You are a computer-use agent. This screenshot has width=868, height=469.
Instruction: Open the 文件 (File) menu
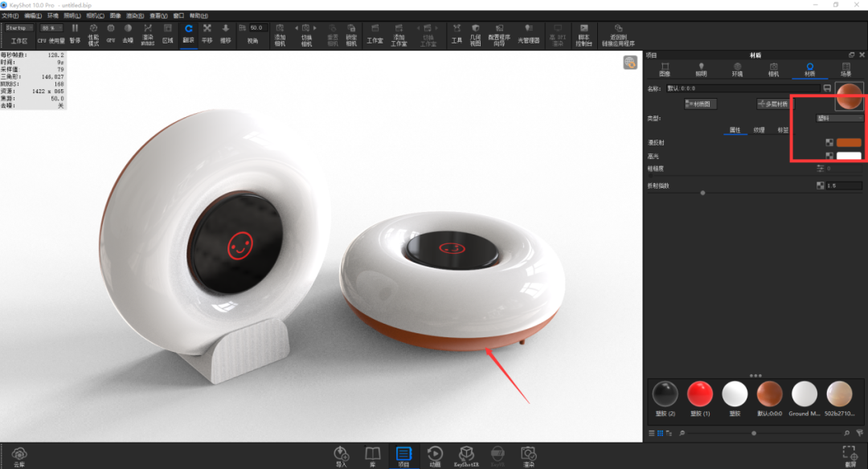[x=10, y=15]
